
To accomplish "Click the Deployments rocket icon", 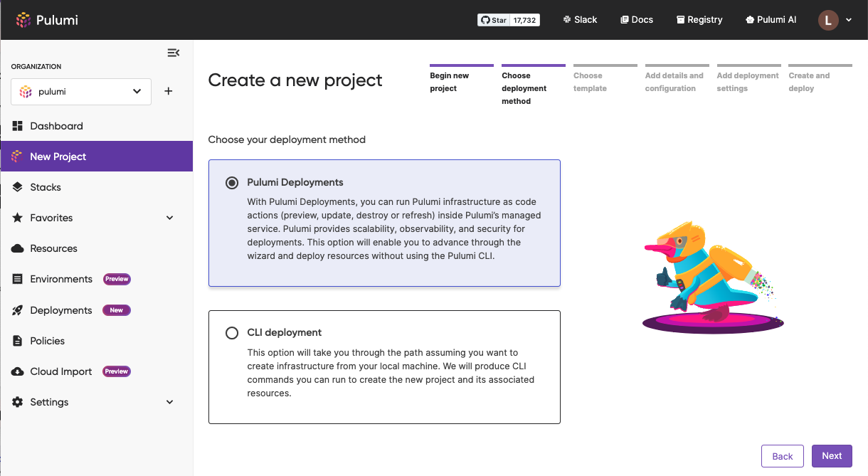I will (x=18, y=310).
